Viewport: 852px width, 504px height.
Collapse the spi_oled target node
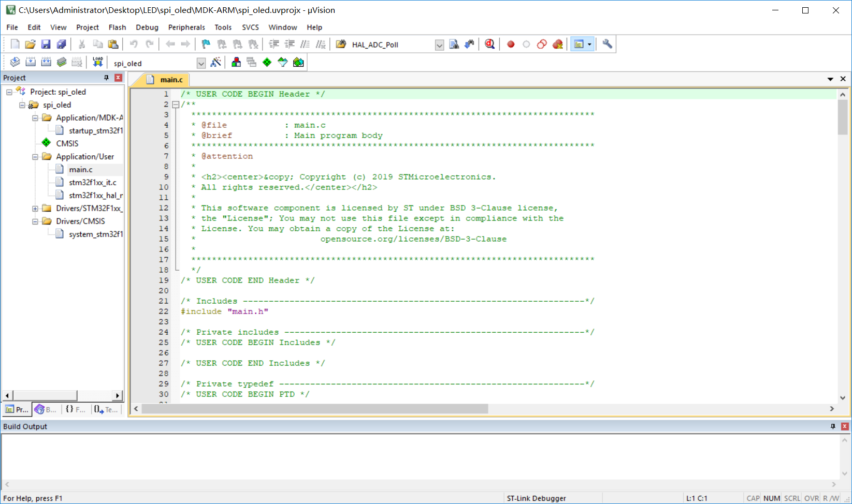click(22, 105)
